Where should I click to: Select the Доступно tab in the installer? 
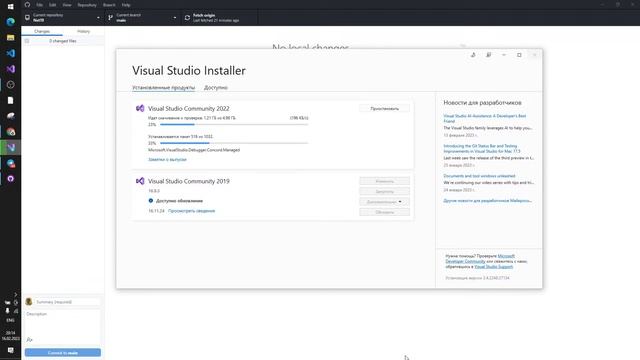coord(216,87)
